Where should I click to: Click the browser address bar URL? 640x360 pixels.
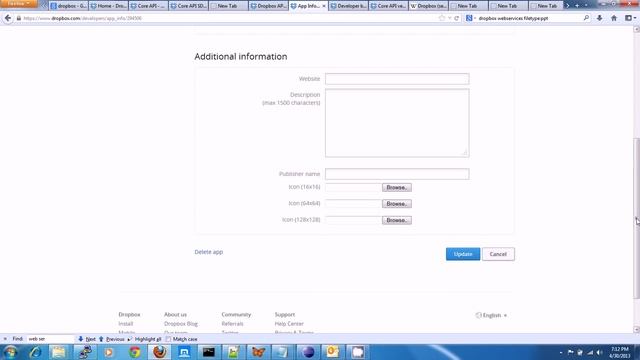[x=229, y=18]
